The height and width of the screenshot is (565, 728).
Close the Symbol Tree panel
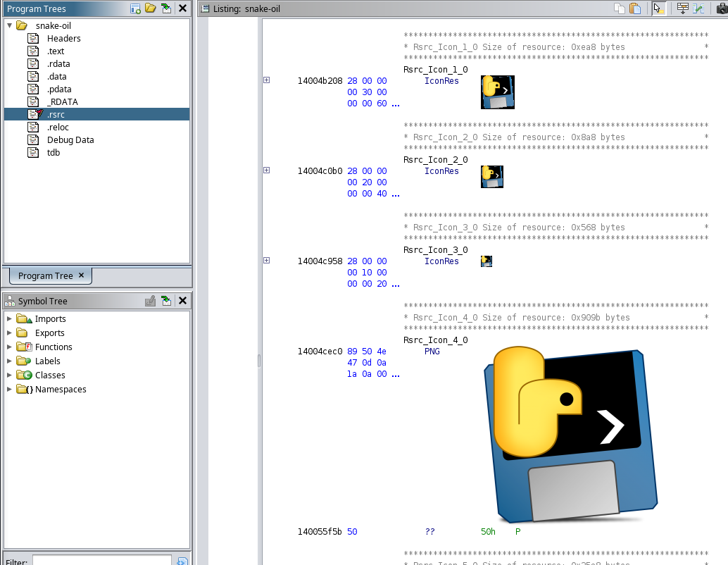pos(183,301)
